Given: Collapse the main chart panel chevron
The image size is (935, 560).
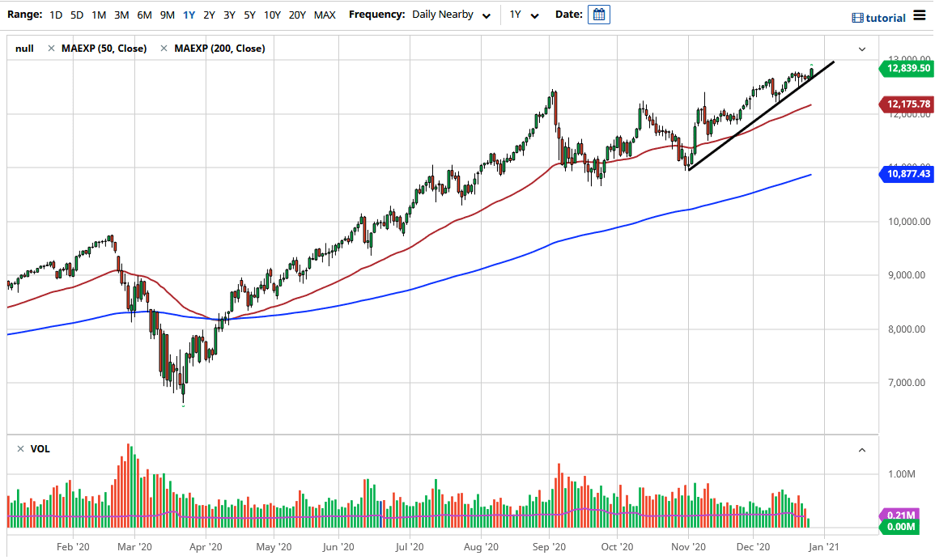Looking at the screenshot, I should (x=862, y=49).
